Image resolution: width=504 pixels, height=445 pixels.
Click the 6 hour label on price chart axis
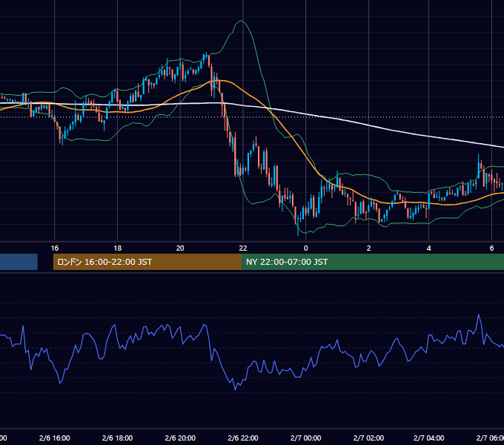tap(491, 248)
